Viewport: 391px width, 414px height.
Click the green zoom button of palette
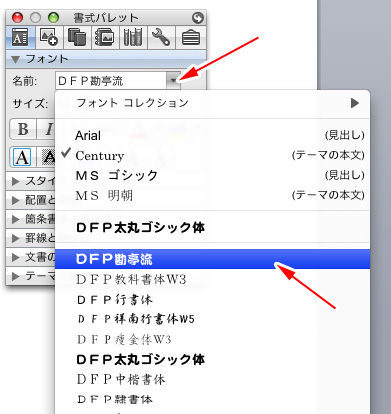[x=53, y=18]
